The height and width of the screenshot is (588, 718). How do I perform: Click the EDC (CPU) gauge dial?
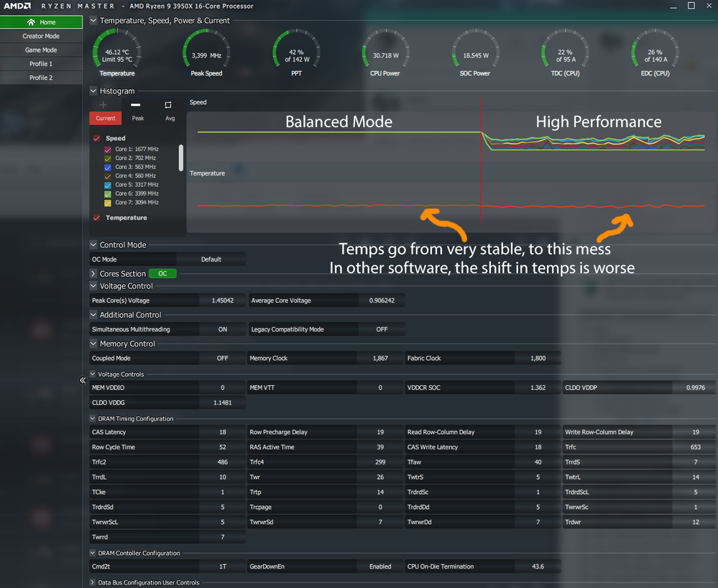click(x=655, y=50)
